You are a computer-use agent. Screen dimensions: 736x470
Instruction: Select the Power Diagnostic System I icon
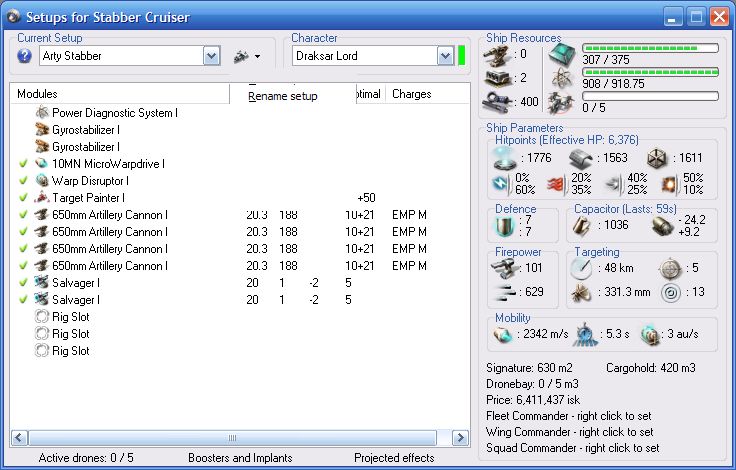click(42, 113)
